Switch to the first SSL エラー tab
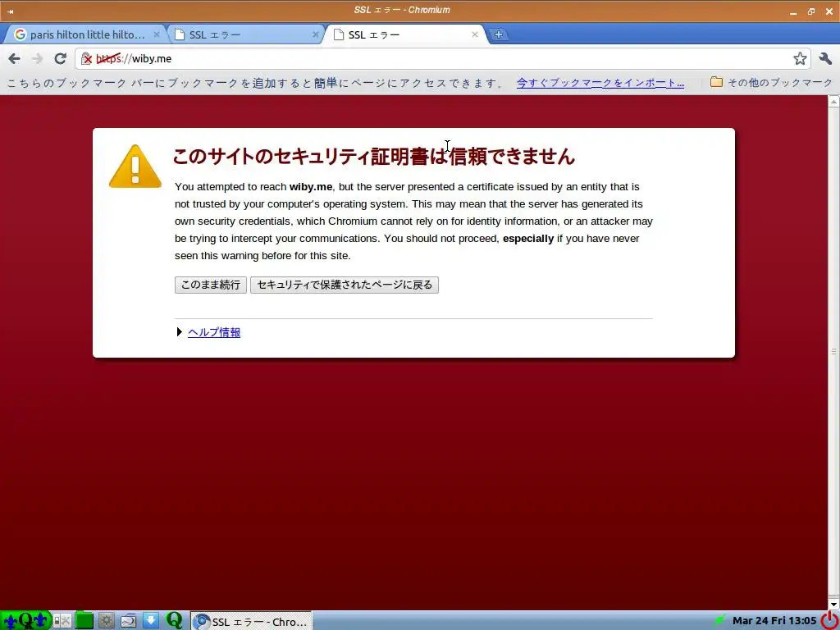Image resolution: width=840 pixels, height=630 pixels. coord(245,34)
